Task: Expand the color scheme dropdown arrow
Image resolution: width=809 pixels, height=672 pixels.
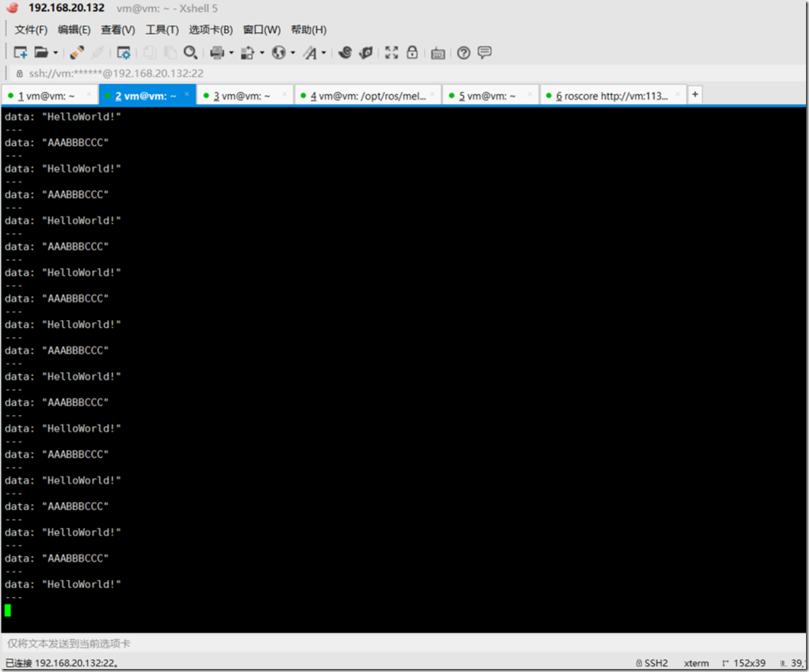Action: click(262, 52)
